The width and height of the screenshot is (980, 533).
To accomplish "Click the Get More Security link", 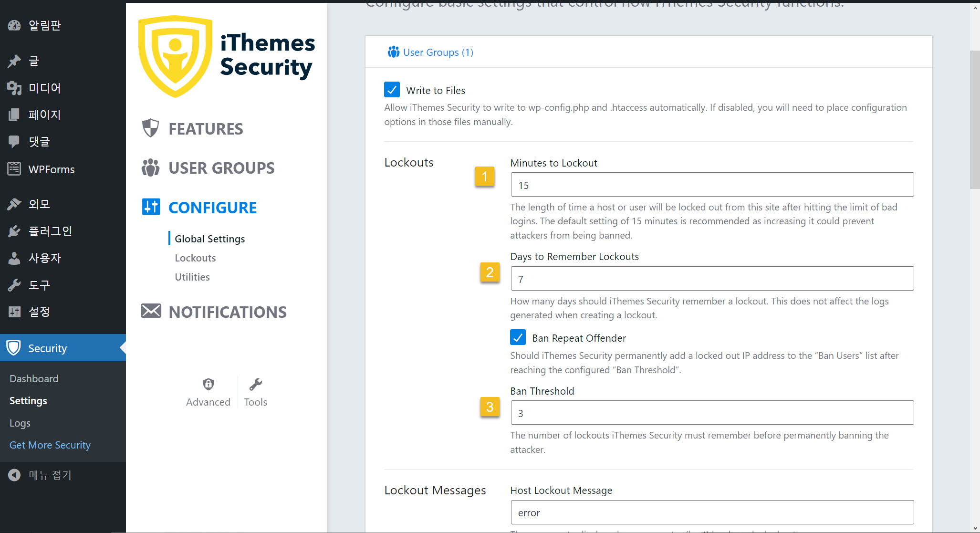I will click(50, 445).
